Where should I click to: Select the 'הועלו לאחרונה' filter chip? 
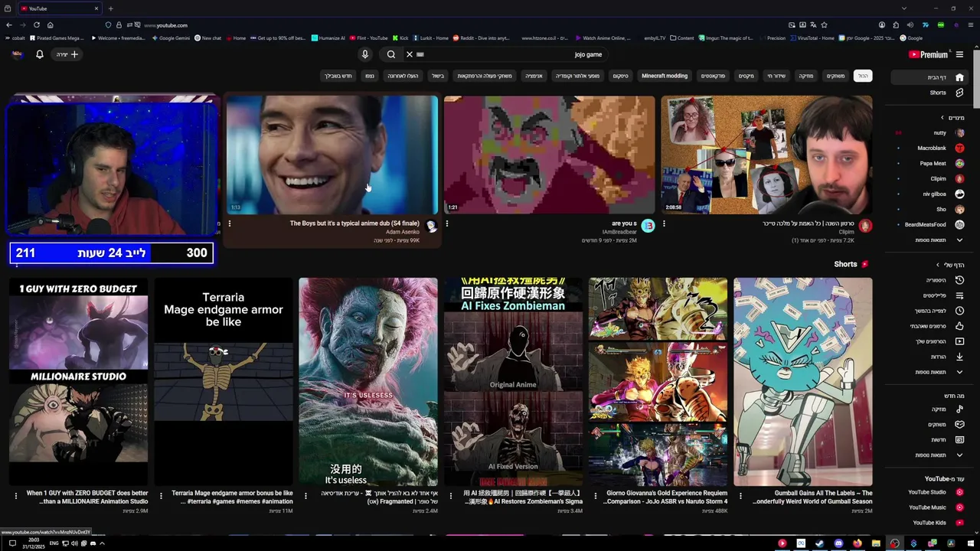[x=403, y=76]
